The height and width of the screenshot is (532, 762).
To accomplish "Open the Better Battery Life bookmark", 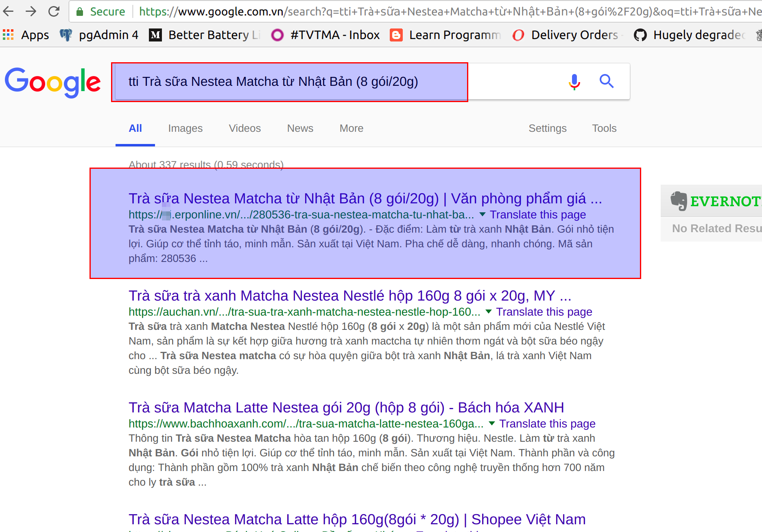I will pos(205,35).
